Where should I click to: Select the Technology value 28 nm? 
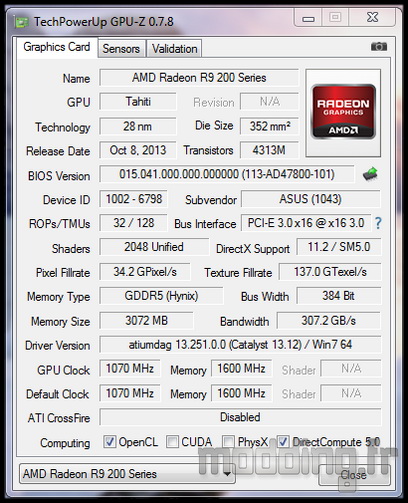tap(138, 126)
